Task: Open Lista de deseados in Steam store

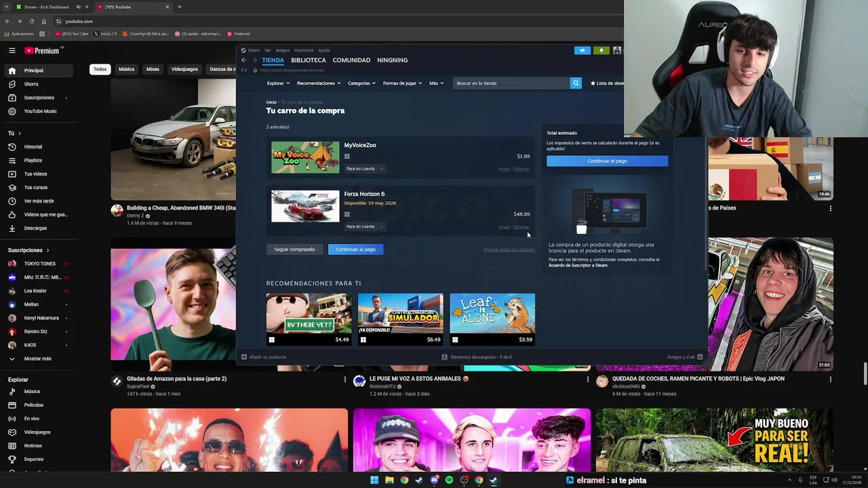Action: 607,83
